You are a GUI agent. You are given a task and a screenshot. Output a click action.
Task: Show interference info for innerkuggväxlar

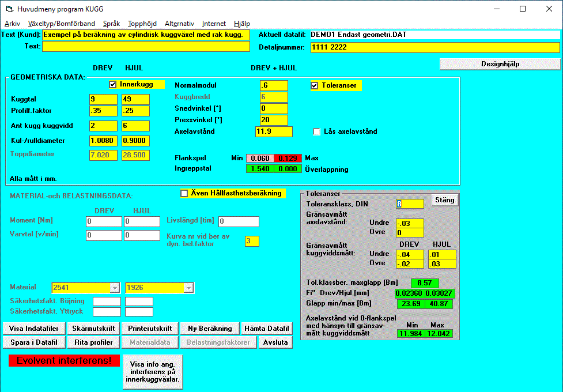coord(153,372)
